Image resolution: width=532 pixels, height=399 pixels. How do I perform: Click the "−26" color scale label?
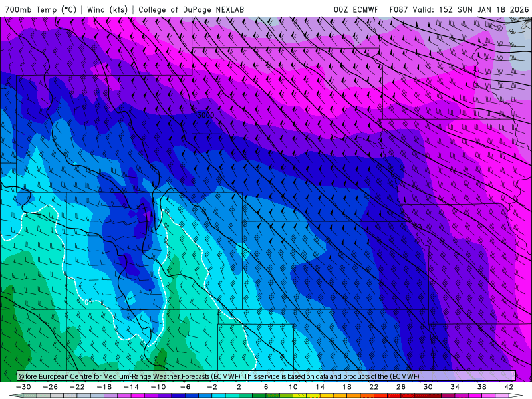[x=51, y=387]
